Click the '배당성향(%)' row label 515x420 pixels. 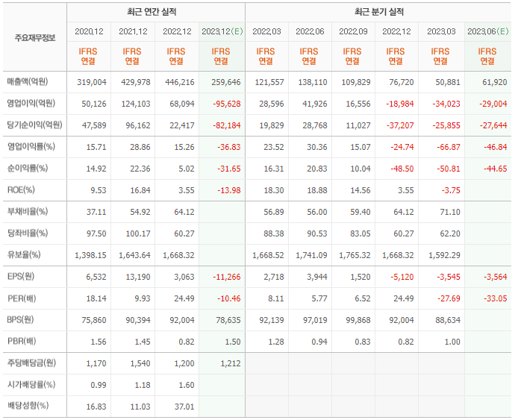pyautogui.click(x=28, y=407)
